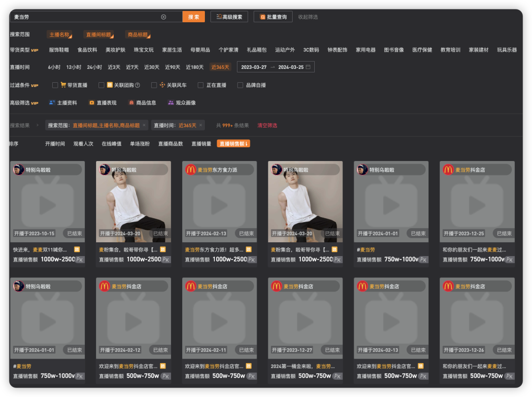This screenshot has height=397, width=532.
Task: Click 清空筛选 to clear all filters
Action: 267,126
